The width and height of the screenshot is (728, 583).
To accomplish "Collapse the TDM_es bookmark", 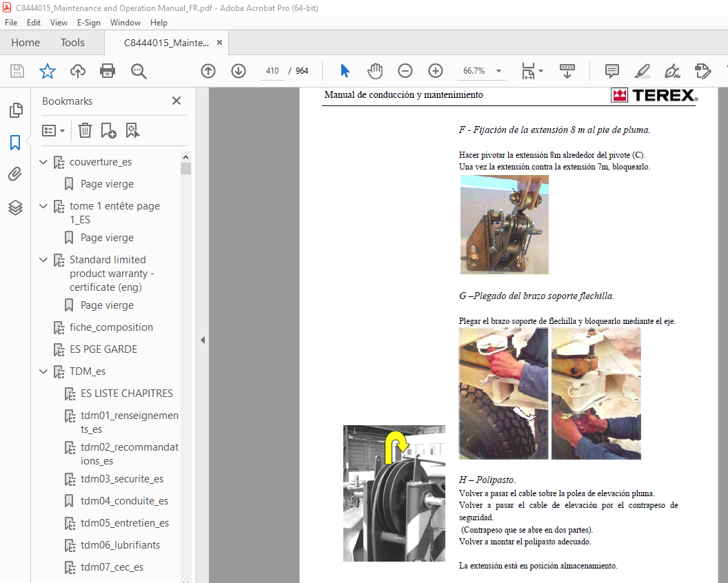I will pos(43,371).
